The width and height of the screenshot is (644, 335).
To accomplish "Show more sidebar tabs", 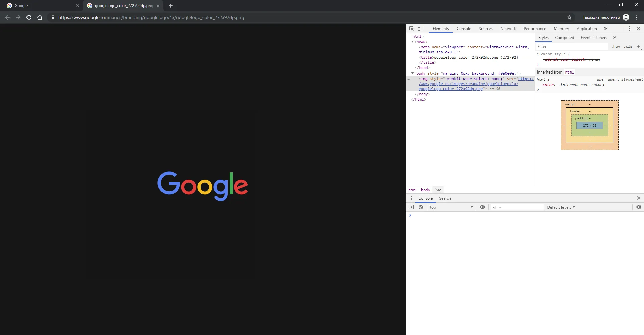I will point(615,38).
